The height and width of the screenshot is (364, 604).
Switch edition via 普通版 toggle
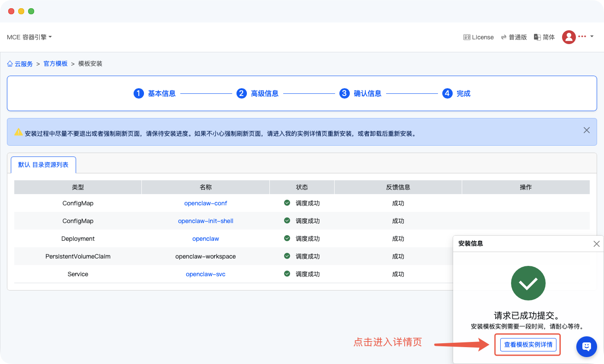point(514,37)
